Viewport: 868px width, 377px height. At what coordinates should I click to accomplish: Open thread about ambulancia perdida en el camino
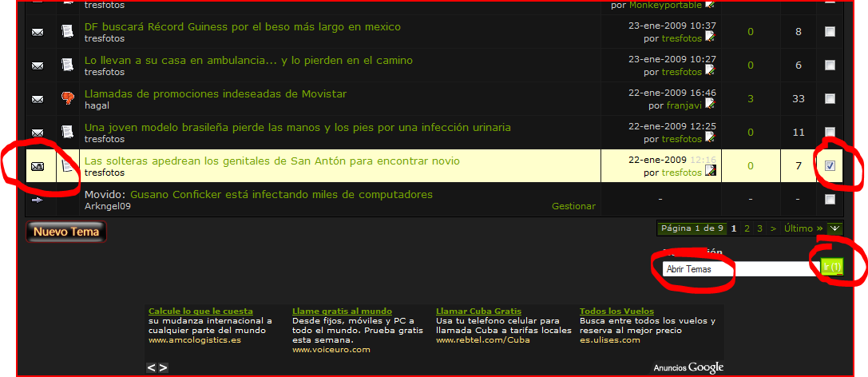pos(248,60)
